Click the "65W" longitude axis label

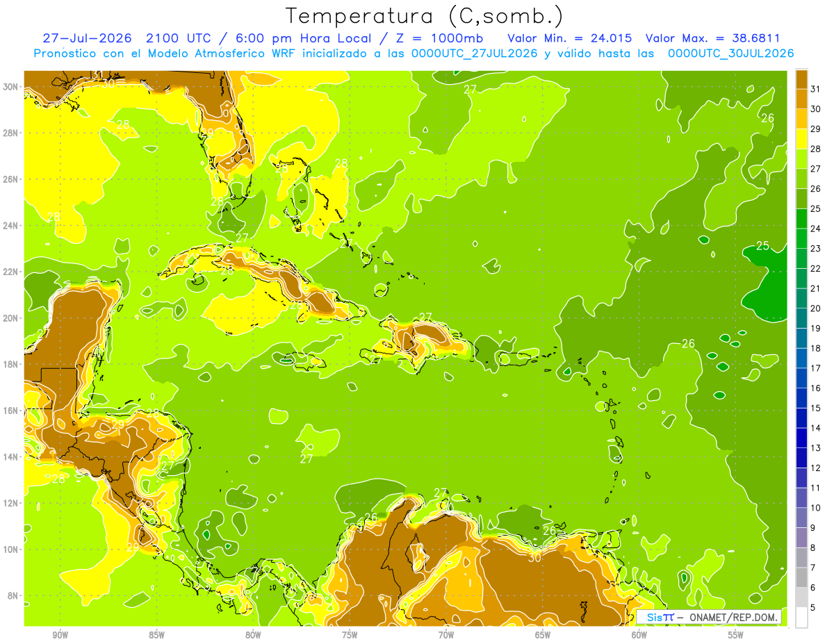tap(543, 635)
